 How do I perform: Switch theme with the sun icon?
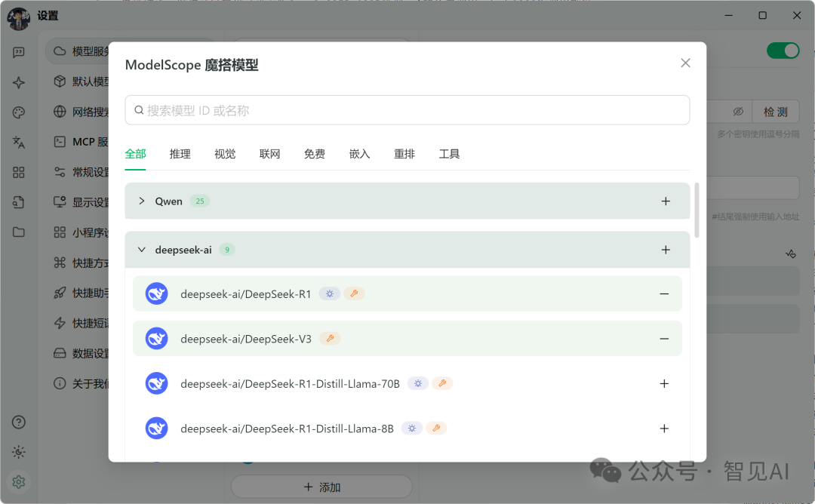[19, 452]
